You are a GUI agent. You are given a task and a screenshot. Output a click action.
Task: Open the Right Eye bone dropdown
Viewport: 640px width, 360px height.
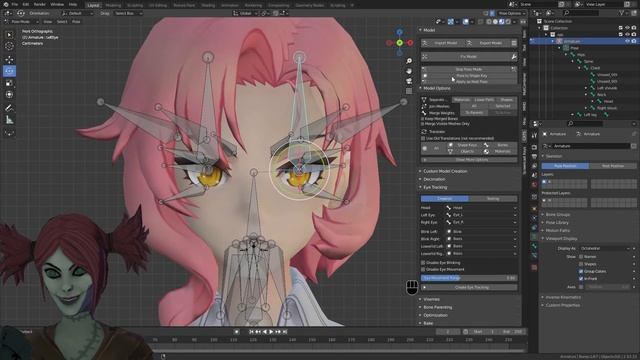coord(482,222)
